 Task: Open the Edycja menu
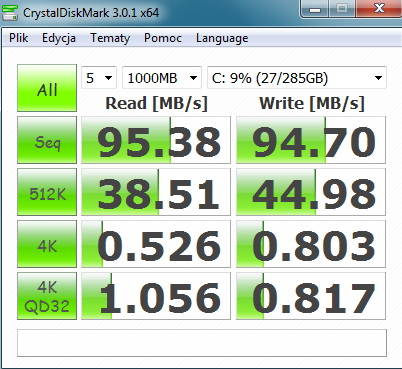pyautogui.click(x=59, y=38)
